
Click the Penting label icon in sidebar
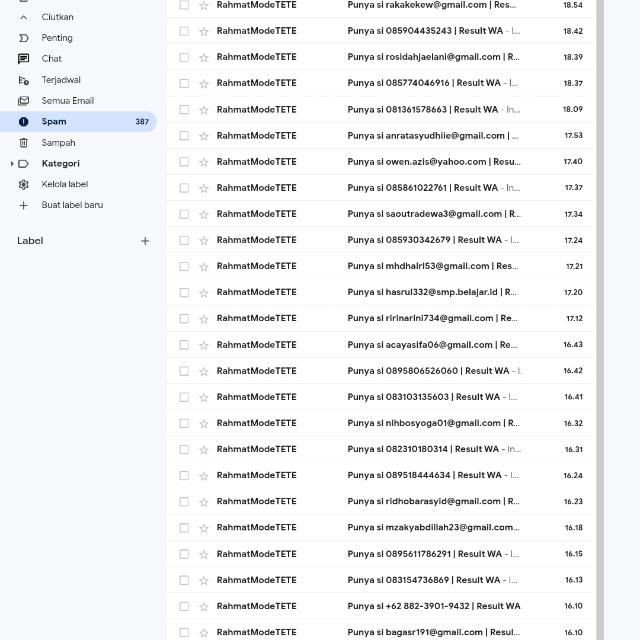(x=24, y=38)
